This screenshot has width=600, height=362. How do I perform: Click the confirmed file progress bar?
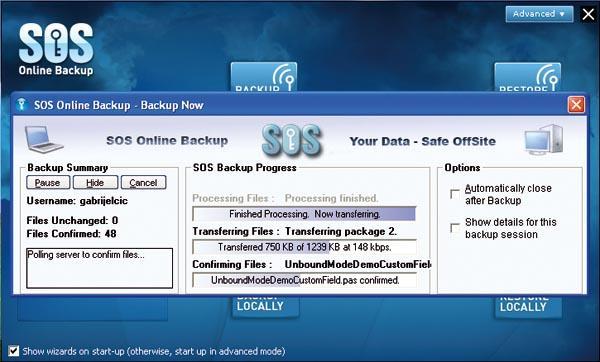coord(304,280)
